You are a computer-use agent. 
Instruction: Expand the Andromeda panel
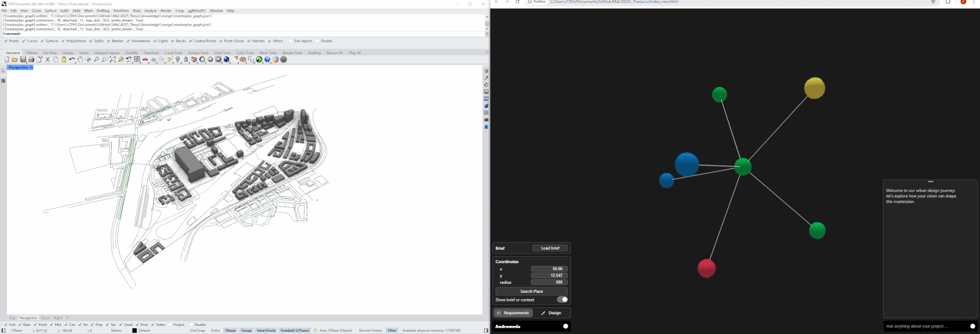565,326
